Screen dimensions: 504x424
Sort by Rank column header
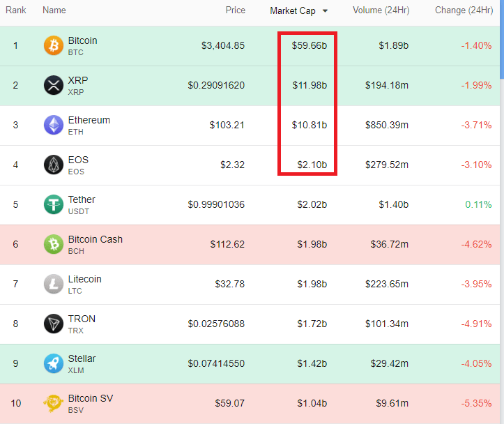[x=16, y=10]
